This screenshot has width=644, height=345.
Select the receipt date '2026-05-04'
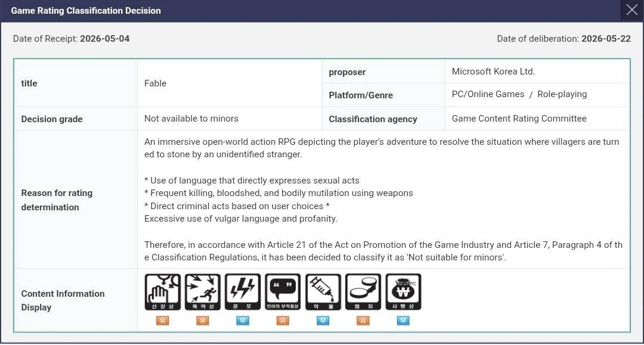click(105, 39)
